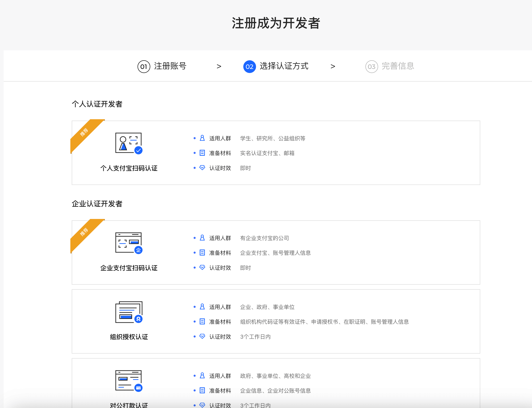The width and height of the screenshot is (532, 408).
Task: Click the document icon beside 实名认证支付宝、邮箱
Action: (x=202, y=153)
